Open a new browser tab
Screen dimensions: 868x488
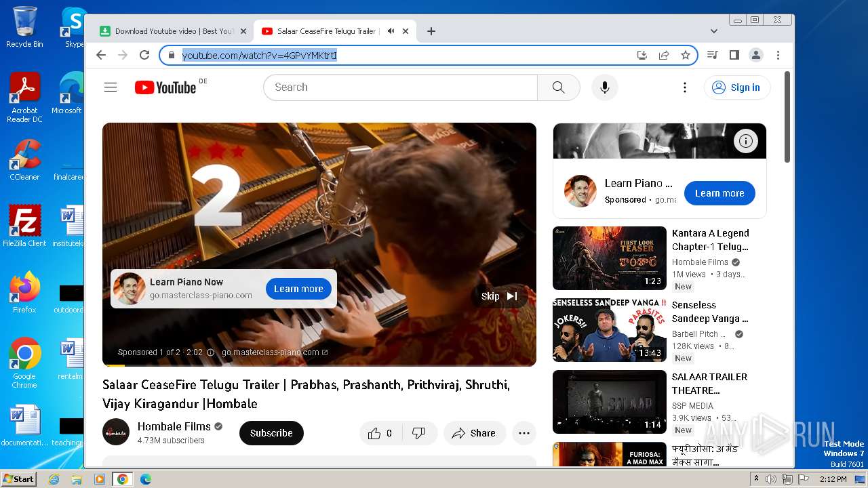(431, 31)
